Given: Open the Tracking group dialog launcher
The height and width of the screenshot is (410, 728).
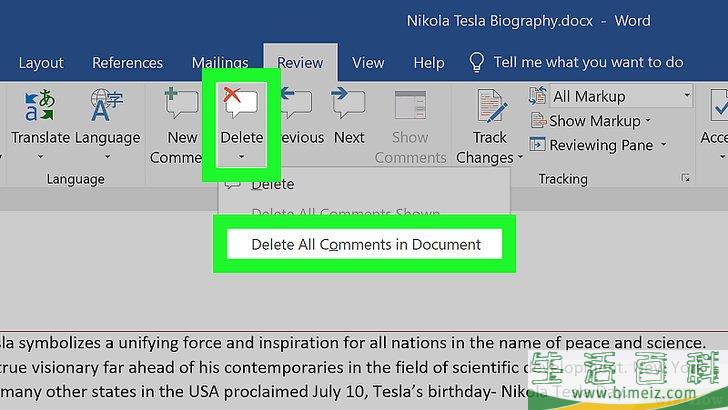Looking at the screenshot, I should pyautogui.click(x=685, y=178).
